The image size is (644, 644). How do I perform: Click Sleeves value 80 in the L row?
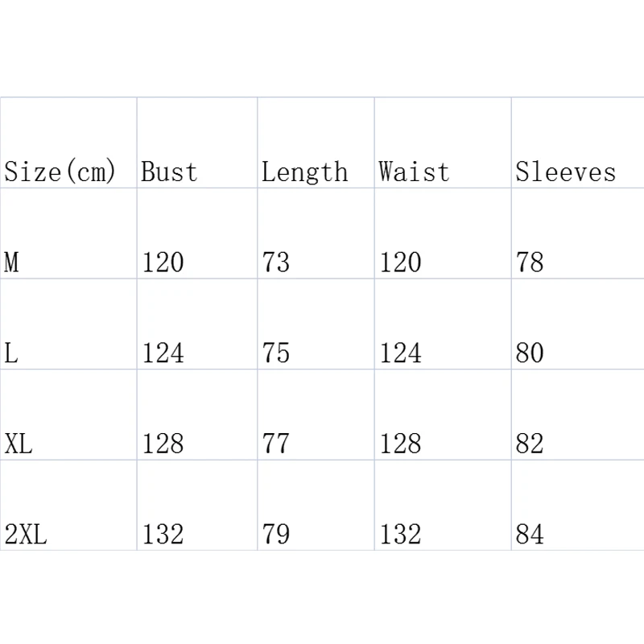click(x=530, y=353)
